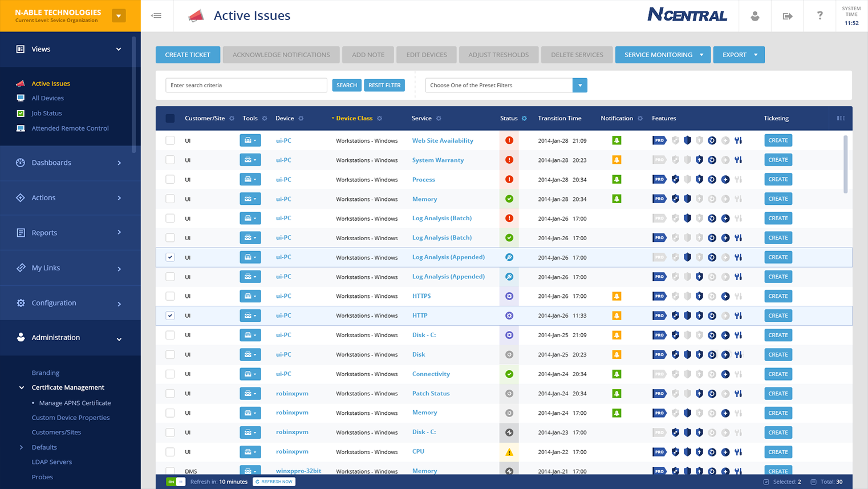Click the gear icon beside Status column header
Image resolution: width=868 pixels, height=489 pixels.
(524, 119)
